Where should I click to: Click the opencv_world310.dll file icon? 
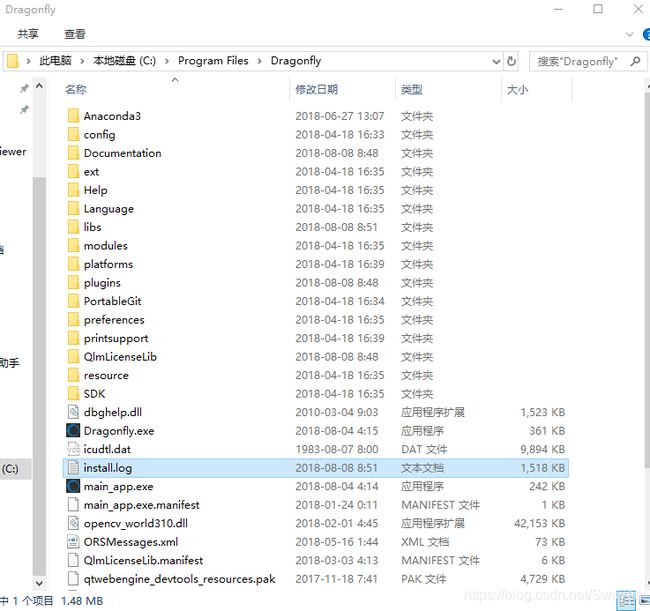73,523
